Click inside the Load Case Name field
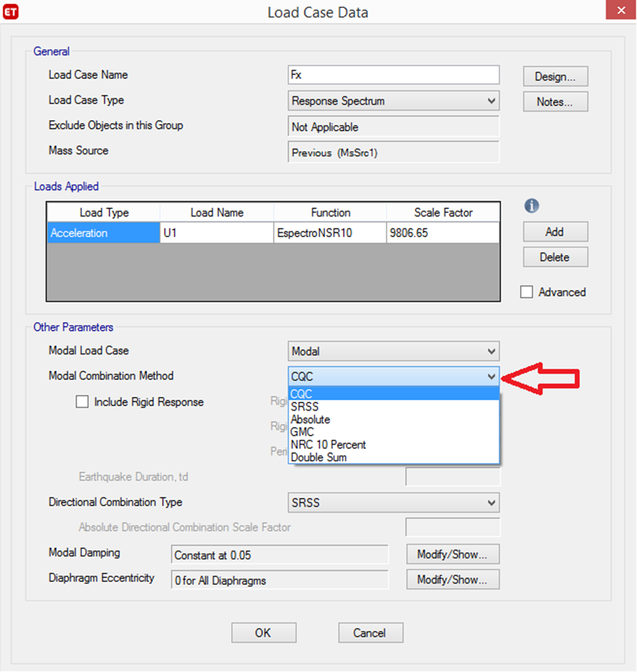 393,75
